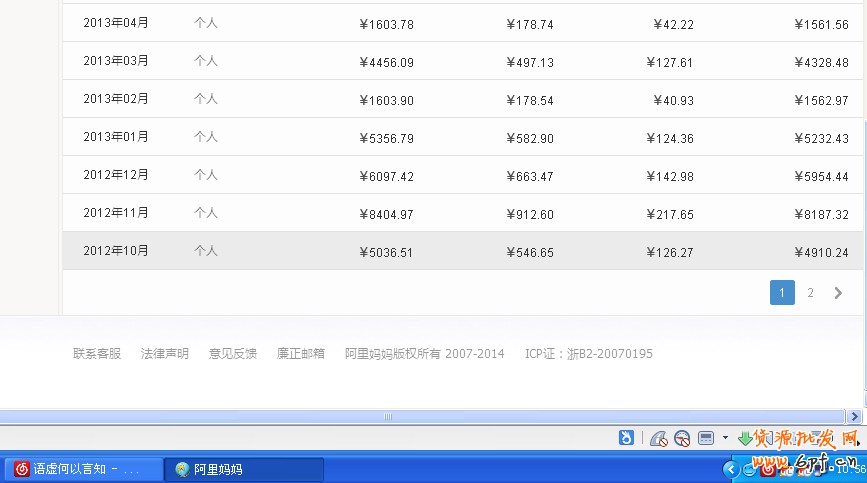Screen dimensions: 867x483
Task: Expand hidden system tray icons
Action: [x=729, y=469]
